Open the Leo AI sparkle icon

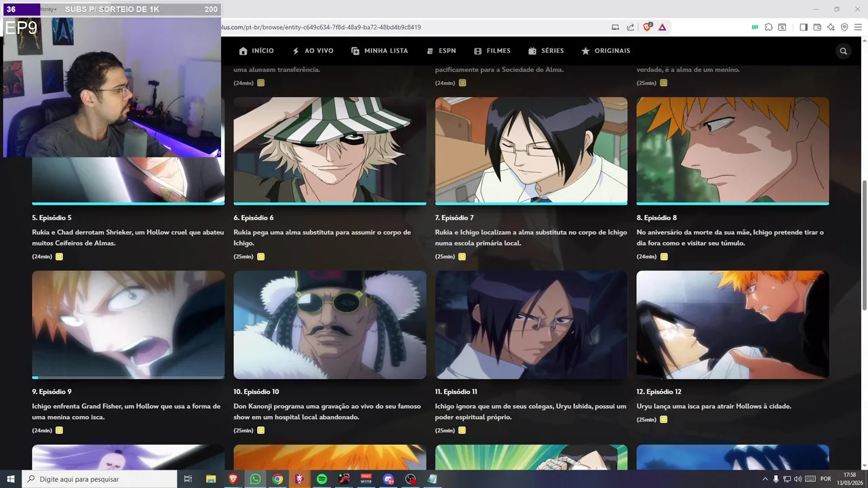click(831, 27)
